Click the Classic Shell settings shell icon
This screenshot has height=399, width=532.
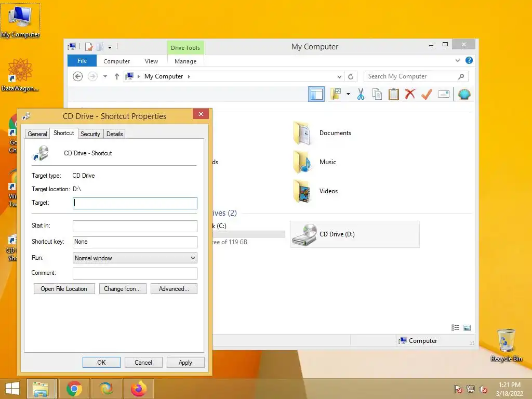click(464, 94)
